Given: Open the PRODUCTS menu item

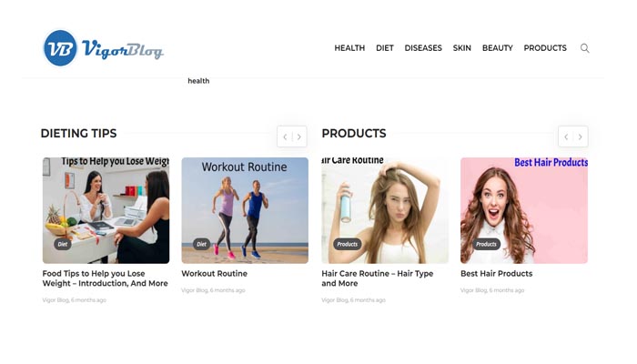Looking at the screenshot, I should (x=545, y=48).
